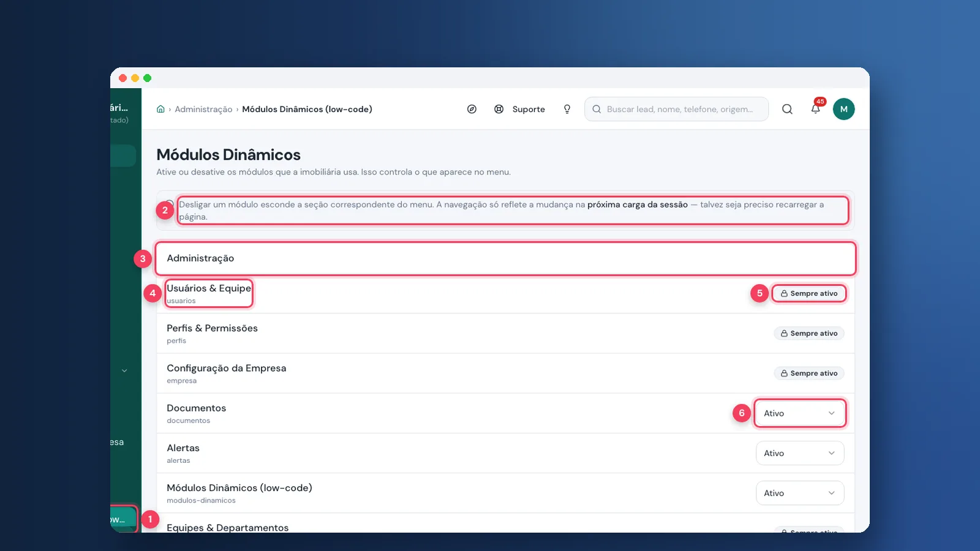Click the "modulos-dinamicos" slug text

click(x=201, y=500)
